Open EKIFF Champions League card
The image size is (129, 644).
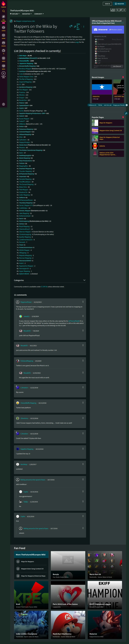(105, 595)
